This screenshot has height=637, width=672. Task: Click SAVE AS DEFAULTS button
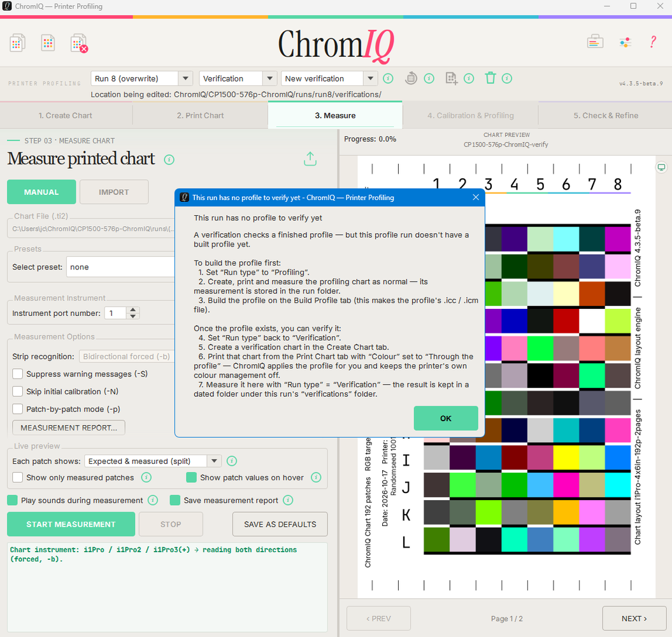[x=280, y=524]
